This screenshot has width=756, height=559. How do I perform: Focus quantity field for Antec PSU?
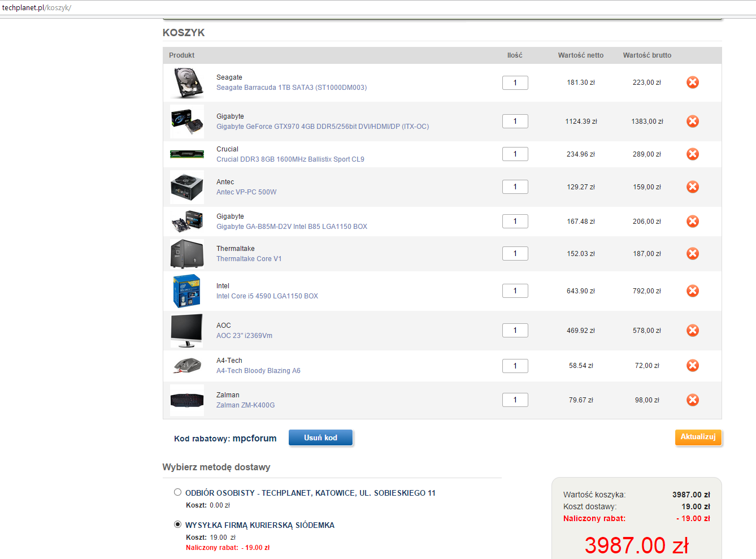click(515, 187)
